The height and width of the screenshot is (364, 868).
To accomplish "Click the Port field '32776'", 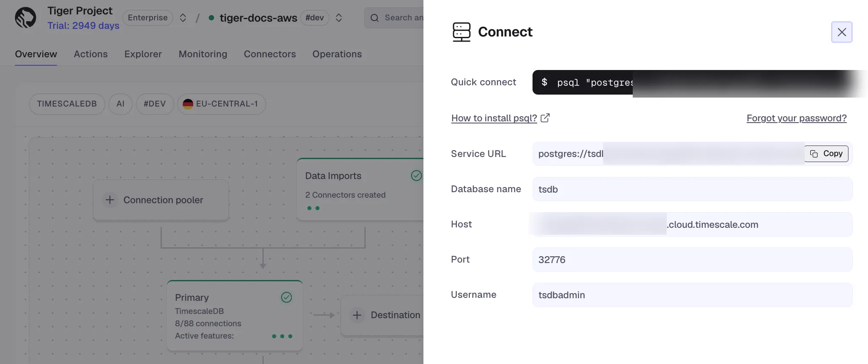I will pyautogui.click(x=692, y=260).
